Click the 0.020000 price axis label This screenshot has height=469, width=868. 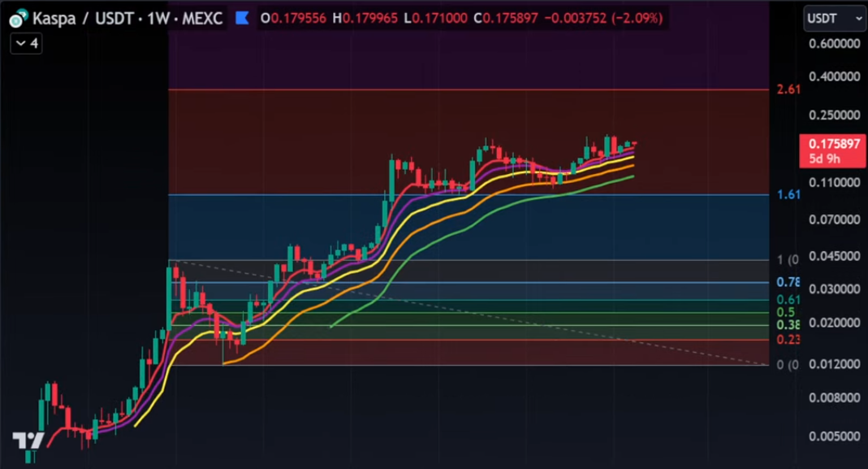[x=834, y=323]
